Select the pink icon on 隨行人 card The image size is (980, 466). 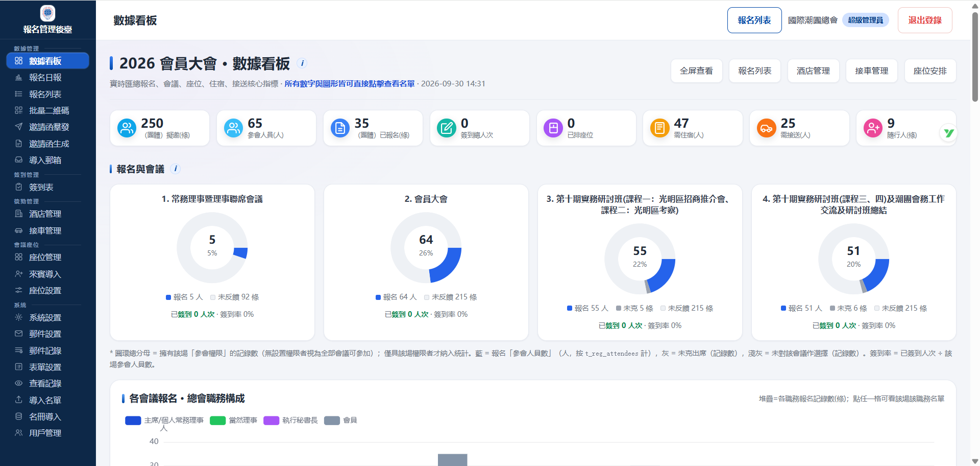click(x=873, y=128)
